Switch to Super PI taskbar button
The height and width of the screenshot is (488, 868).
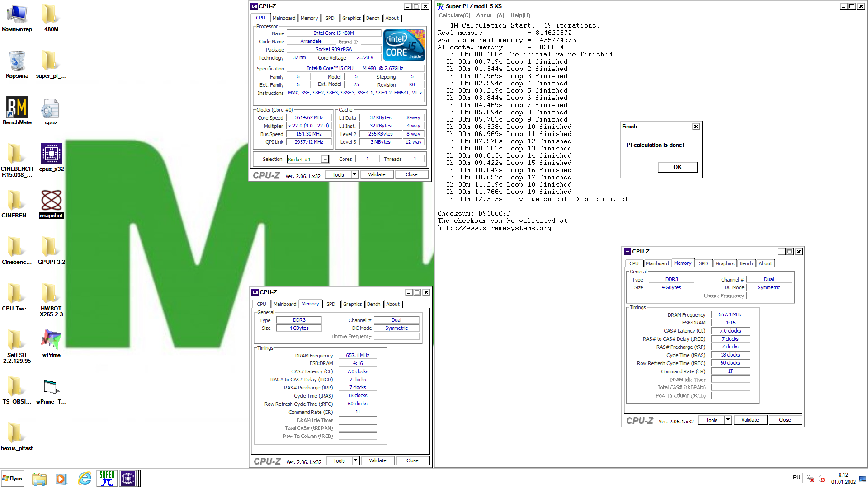pyautogui.click(x=107, y=479)
